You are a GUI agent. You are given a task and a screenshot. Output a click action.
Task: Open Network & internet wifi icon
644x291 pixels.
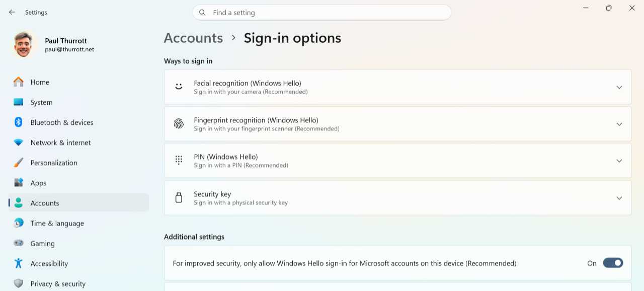pyautogui.click(x=19, y=142)
